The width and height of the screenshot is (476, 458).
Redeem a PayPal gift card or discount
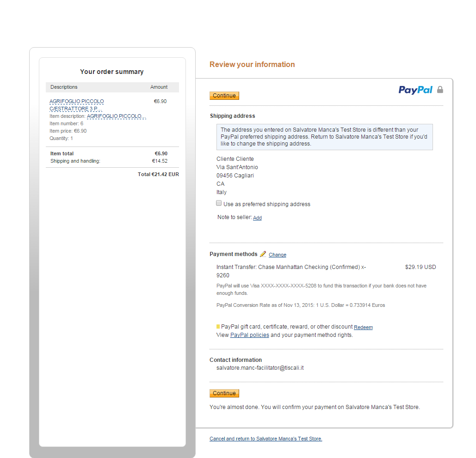[x=363, y=327]
